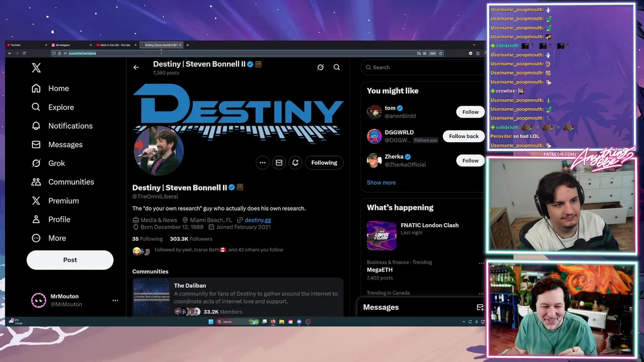Open Grok from the sidebar
Screen dimensions: 644x362
[48, 163]
